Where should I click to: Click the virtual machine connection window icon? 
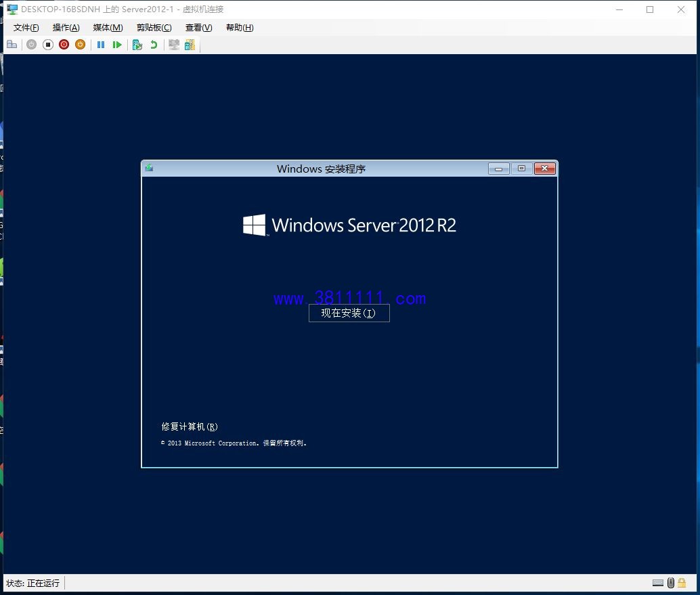click(x=12, y=9)
